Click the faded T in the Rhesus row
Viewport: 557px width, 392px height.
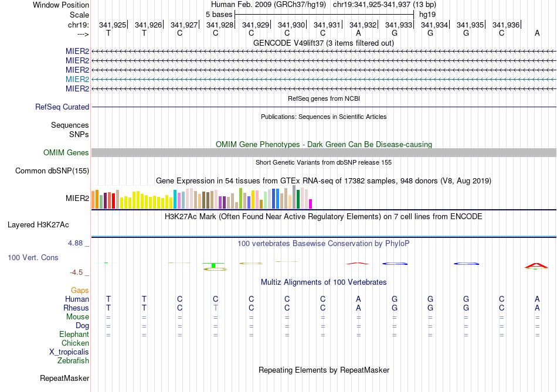(x=215, y=308)
